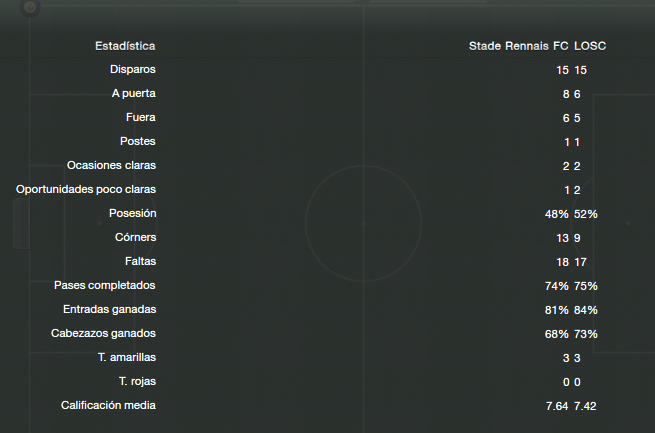655x433 pixels.
Task: Select the Disparos statistic row
Action: pyautogui.click(x=328, y=70)
